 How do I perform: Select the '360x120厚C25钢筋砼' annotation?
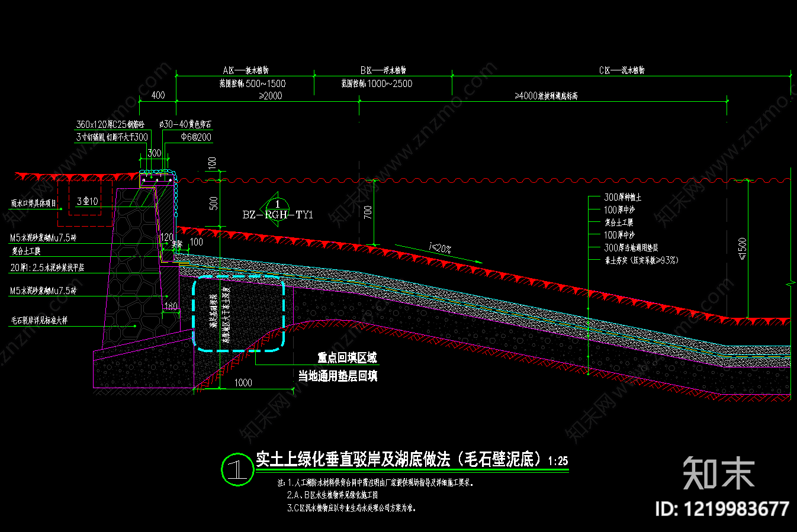(110, 125)
